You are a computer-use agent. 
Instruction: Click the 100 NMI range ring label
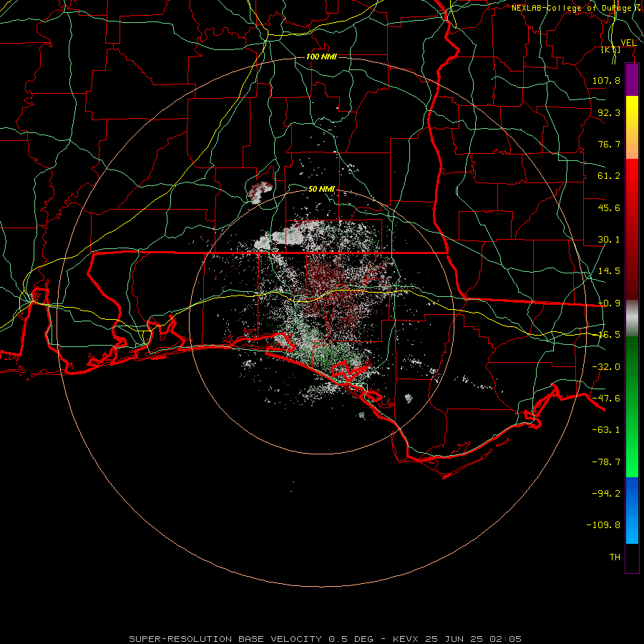(x=321, y=57)
